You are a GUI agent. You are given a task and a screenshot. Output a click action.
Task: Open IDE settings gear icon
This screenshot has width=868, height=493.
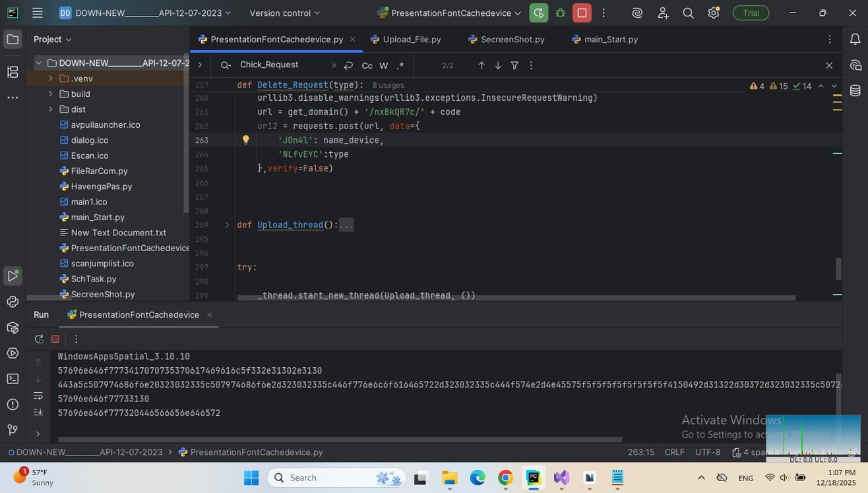pyautogui.click(x=713, y=13)
